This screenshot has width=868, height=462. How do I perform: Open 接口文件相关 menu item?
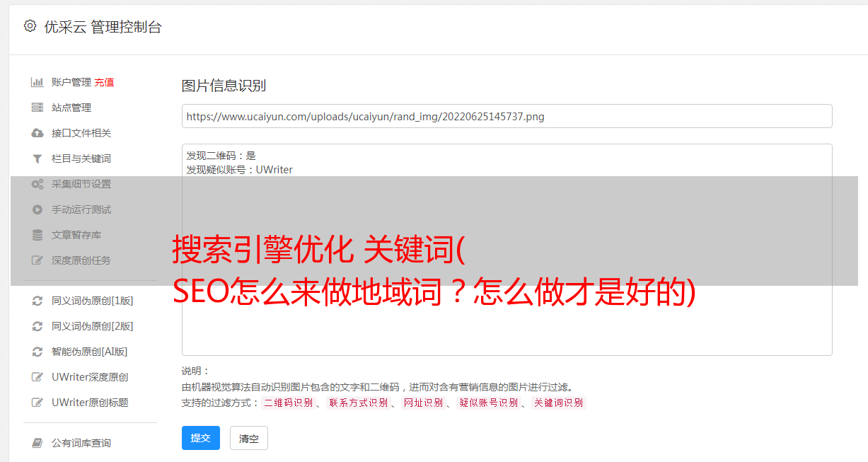tap(81, 133)
